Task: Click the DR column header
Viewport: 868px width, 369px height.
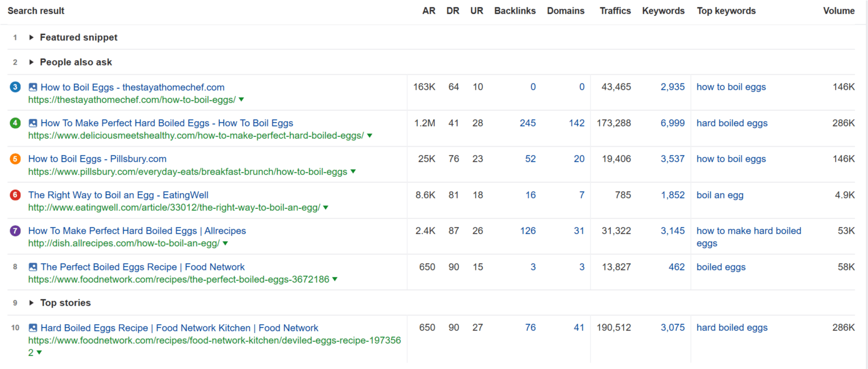Action: [453, 11]
